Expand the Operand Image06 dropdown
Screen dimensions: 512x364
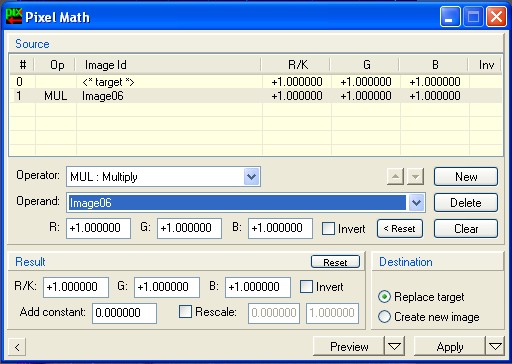pyautogui.click(x=416, y=202)
